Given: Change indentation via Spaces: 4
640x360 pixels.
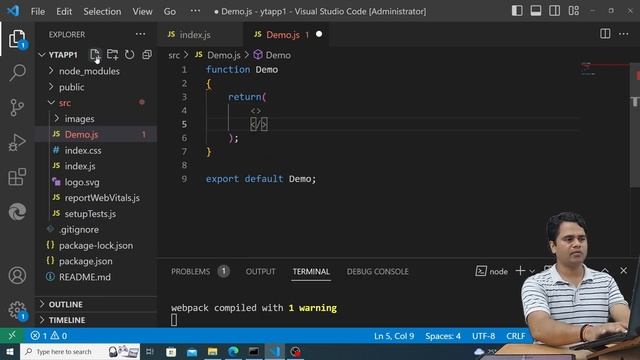Looking at the screenshot, I should [443, 336].
